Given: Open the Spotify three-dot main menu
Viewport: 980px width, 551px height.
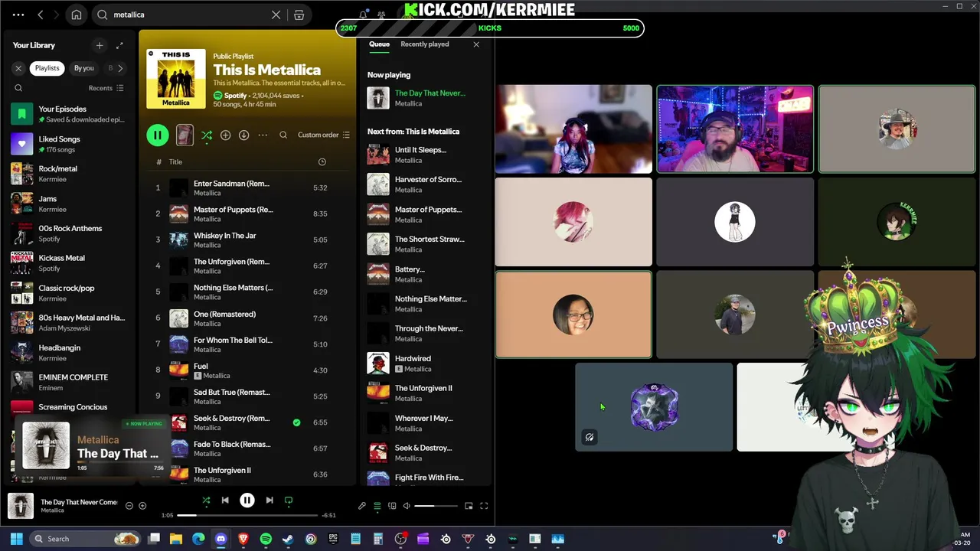Looking at the screenshot, I should coord(18,15).
